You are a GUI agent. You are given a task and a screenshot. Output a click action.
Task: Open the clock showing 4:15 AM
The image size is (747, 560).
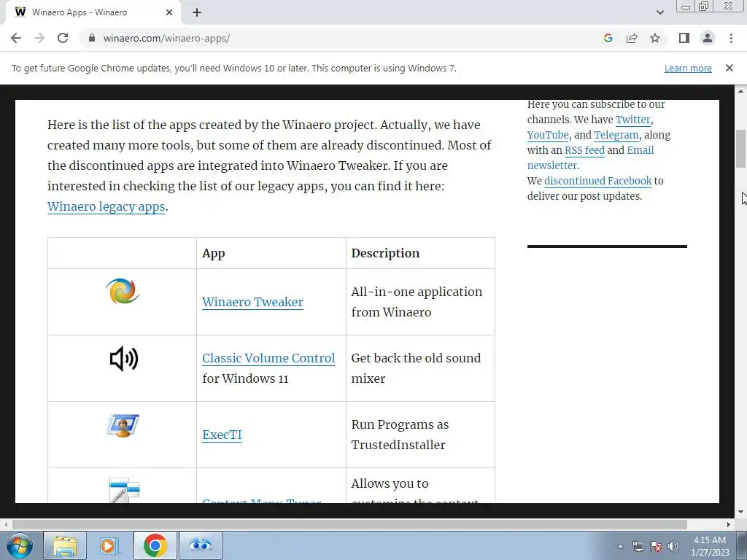711,546
